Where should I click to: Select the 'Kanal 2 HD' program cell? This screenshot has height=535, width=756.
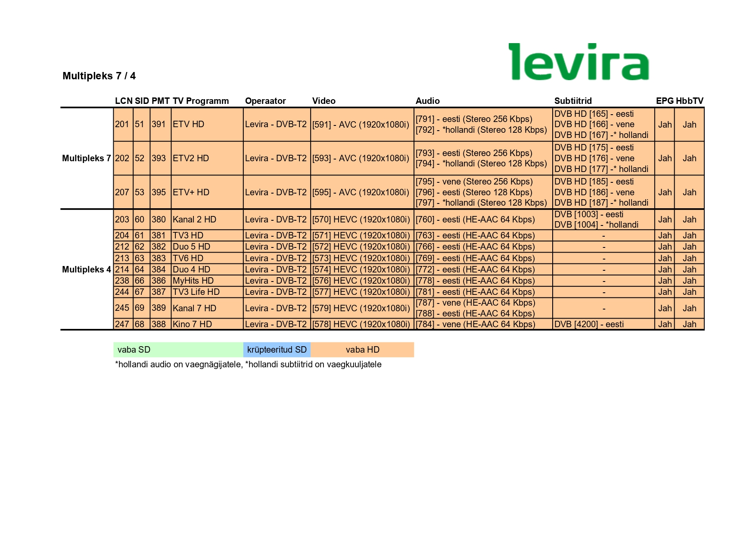(x=207, y=219)
